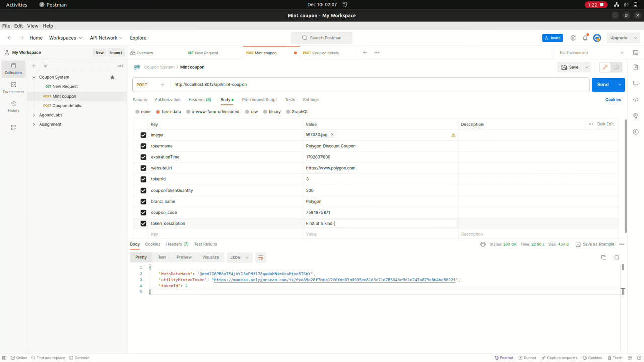Open the Cookies link under Send
Viewport: 644px width, 362px height.
tap(613, 100)
